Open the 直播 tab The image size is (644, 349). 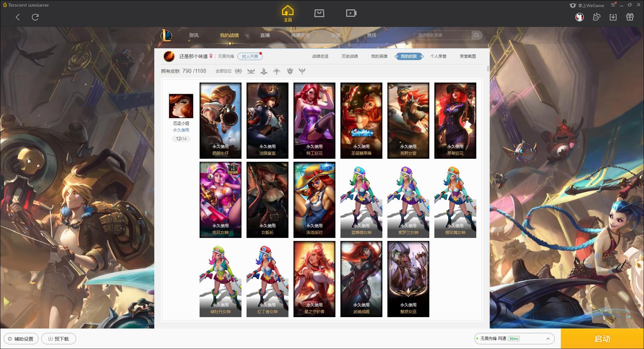(x=265, y=35)
